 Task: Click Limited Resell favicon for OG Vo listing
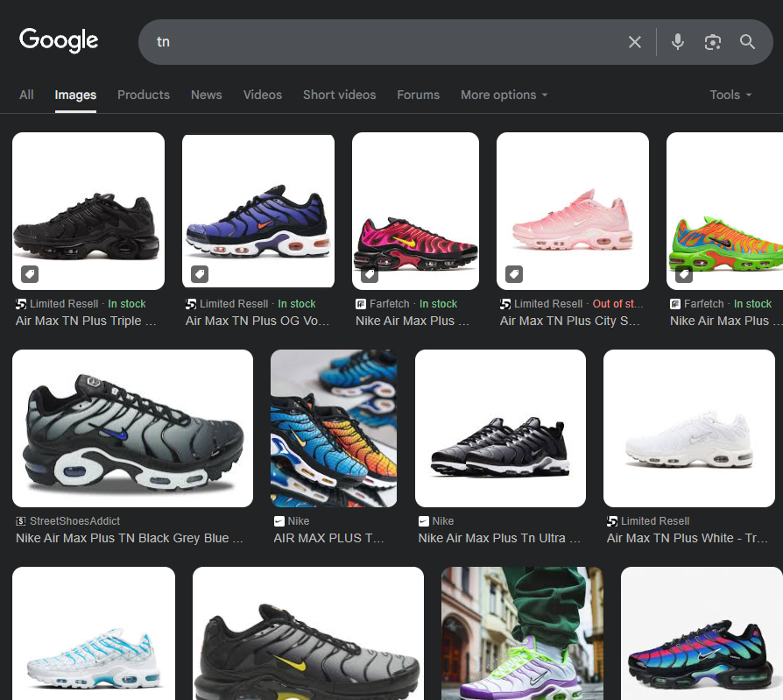click(191, 304)
